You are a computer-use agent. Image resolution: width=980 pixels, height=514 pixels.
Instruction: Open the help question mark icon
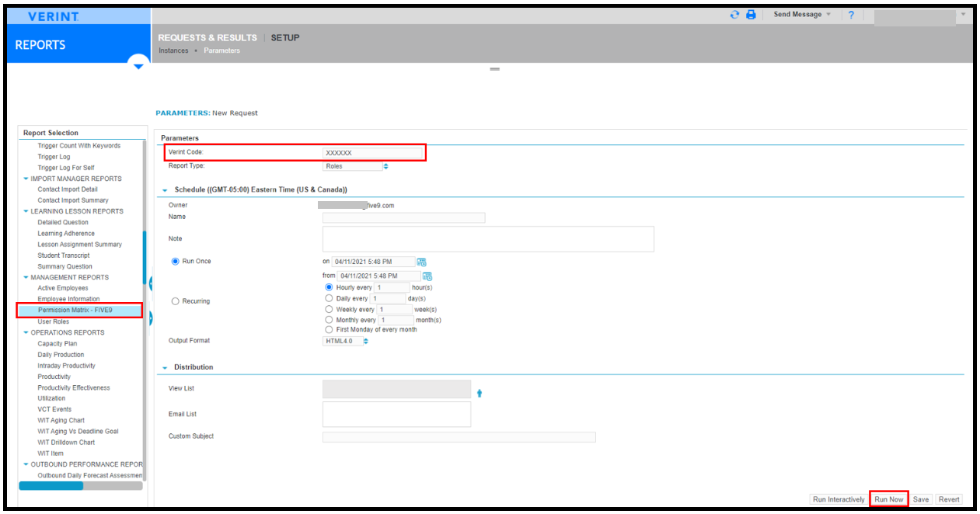click(x=851, y=15)
